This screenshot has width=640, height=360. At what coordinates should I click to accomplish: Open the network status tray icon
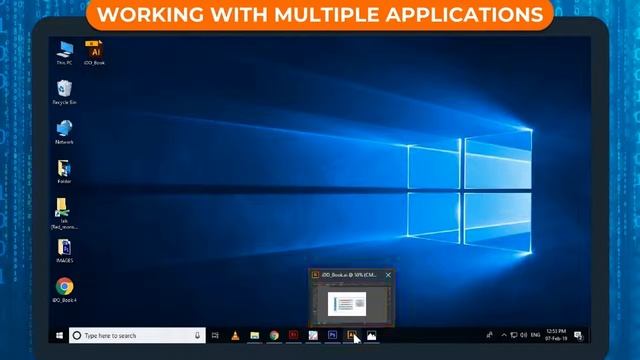[x=514, y=335]
